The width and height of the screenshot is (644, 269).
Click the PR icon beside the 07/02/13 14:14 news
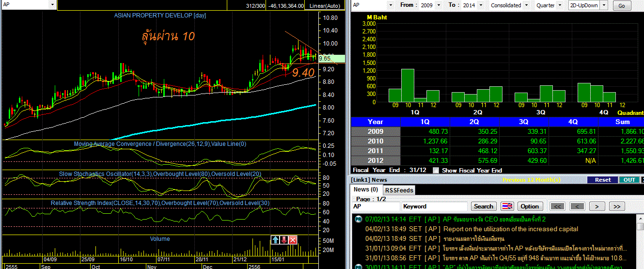point(358,219)
